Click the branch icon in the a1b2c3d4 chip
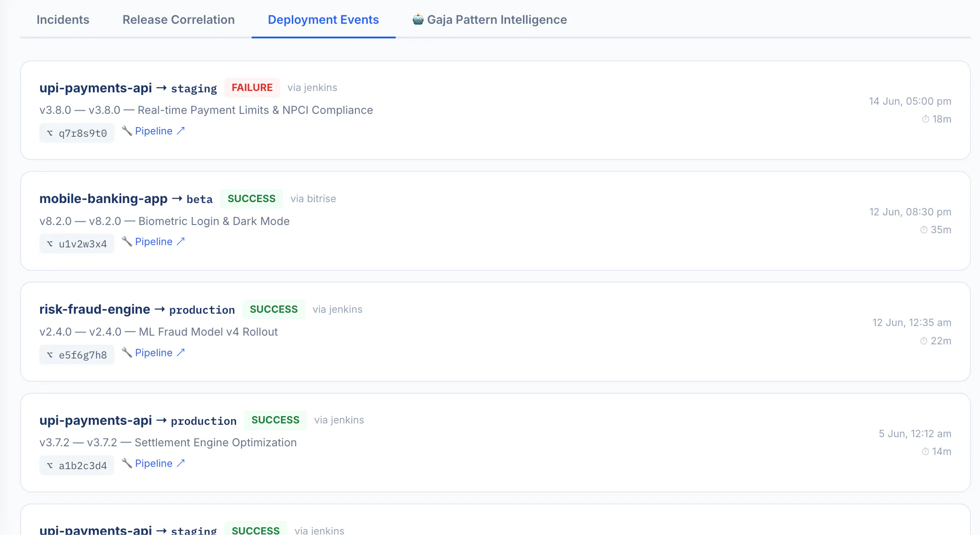 coord(50,465)
